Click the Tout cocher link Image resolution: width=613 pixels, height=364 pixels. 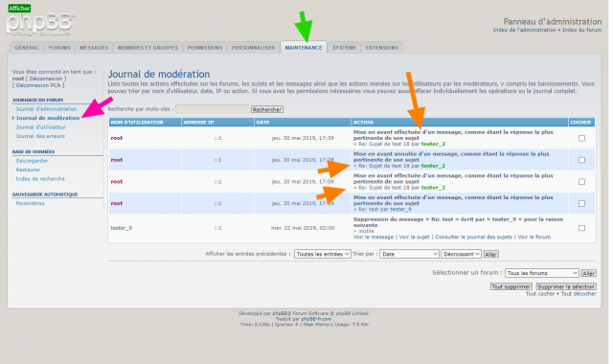(x=540, y=294)
